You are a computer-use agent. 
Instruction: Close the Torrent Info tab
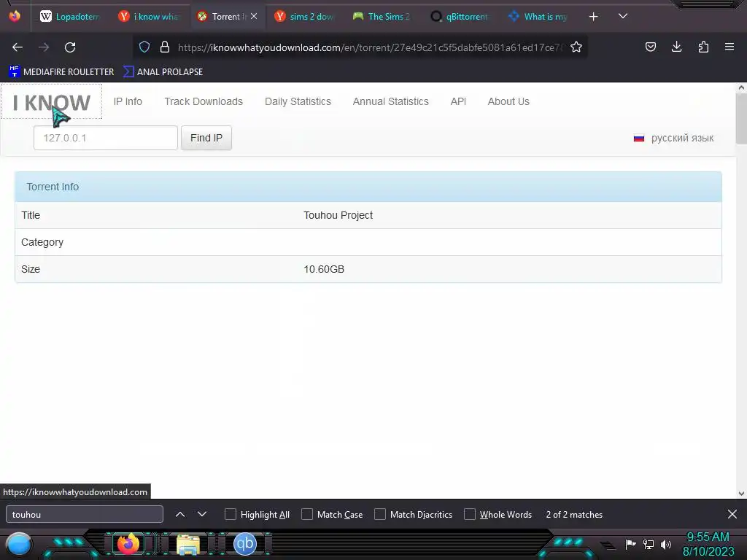[254, 16]
